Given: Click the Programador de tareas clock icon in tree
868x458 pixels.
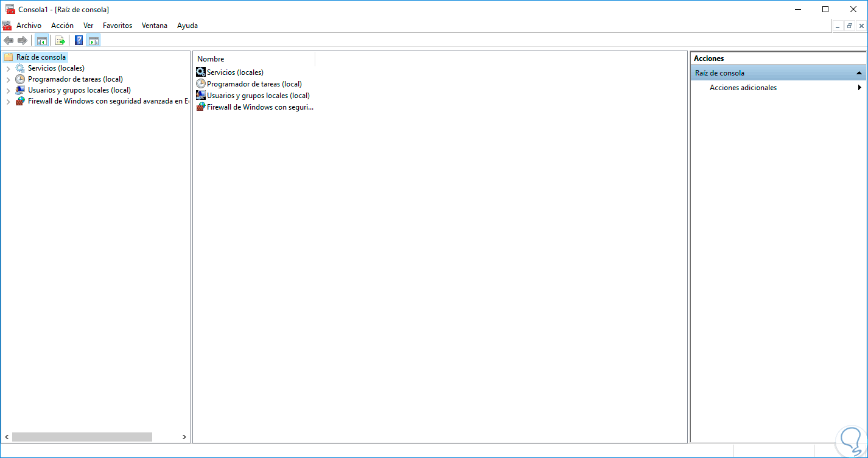Looking at the screenshot, I should 20,79.
